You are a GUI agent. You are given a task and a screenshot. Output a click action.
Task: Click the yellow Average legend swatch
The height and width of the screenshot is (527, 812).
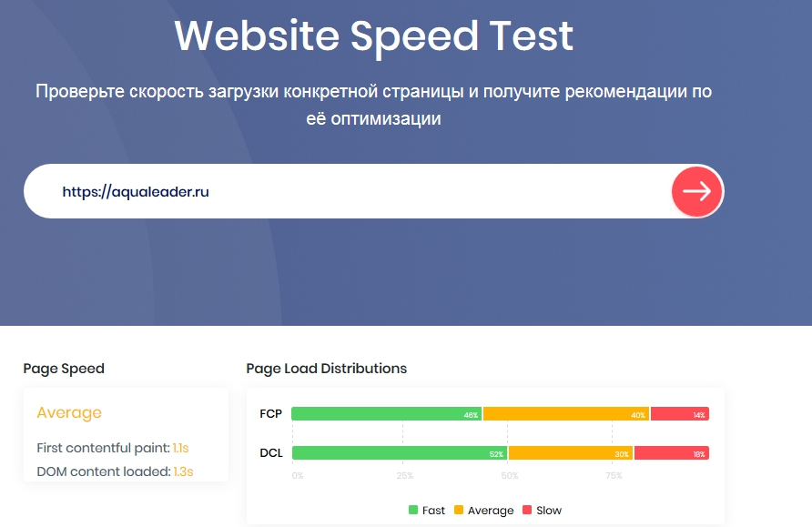point(459,511)
